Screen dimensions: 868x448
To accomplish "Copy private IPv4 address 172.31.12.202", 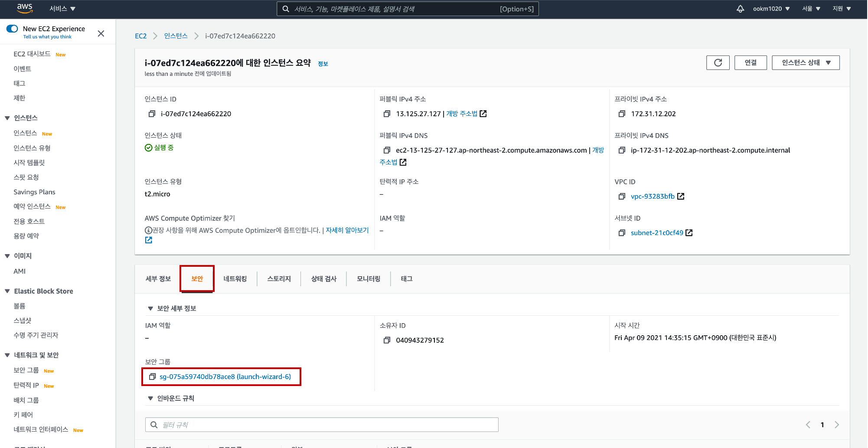I will tap(622, 114).
